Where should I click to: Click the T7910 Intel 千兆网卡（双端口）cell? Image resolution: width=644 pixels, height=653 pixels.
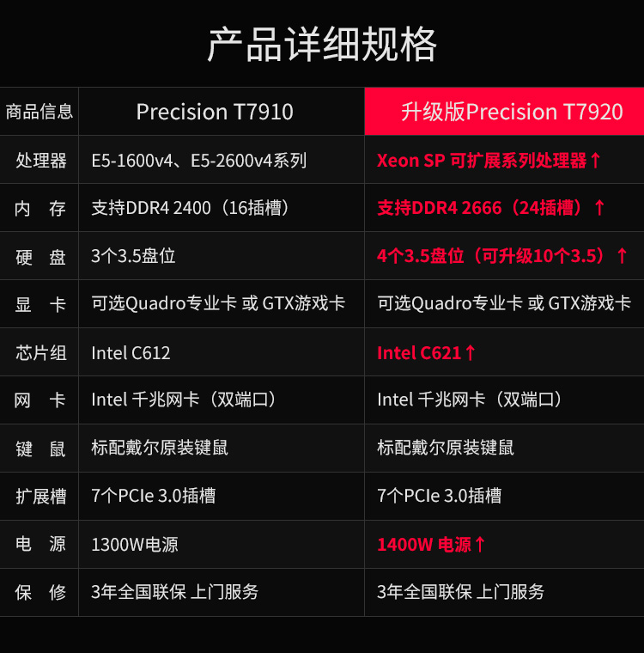(x=185, y=400)
